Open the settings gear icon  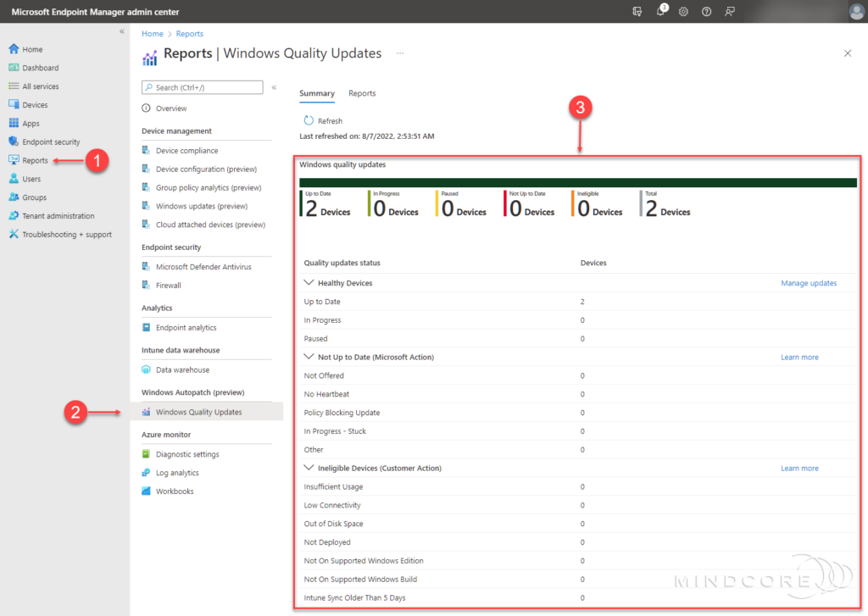(683, 12)
